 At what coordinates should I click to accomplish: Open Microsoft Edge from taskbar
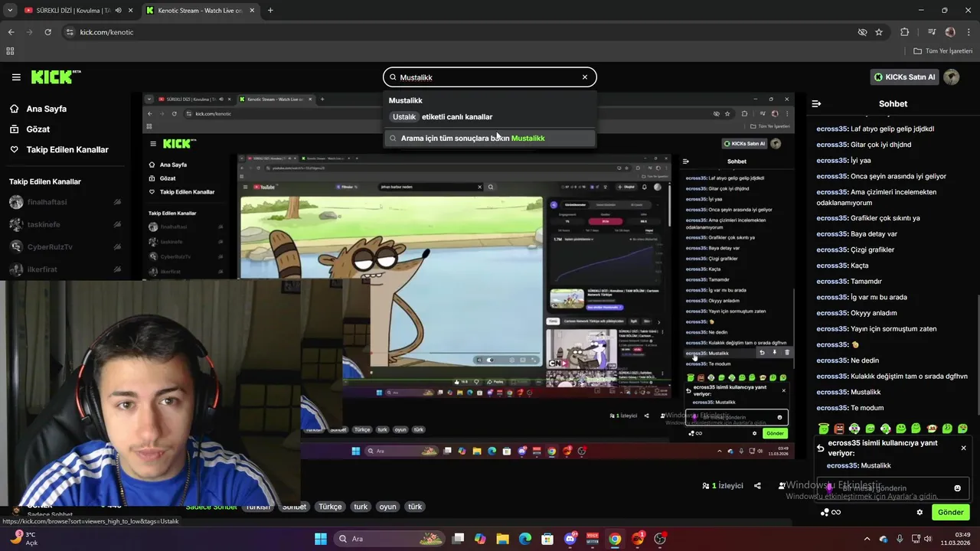(525, 539)
